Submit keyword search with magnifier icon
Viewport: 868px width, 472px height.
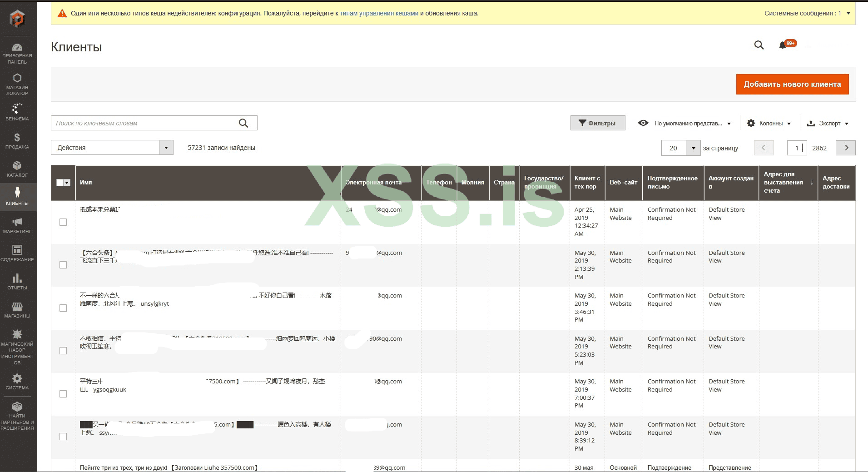click(x=243, y=123)
